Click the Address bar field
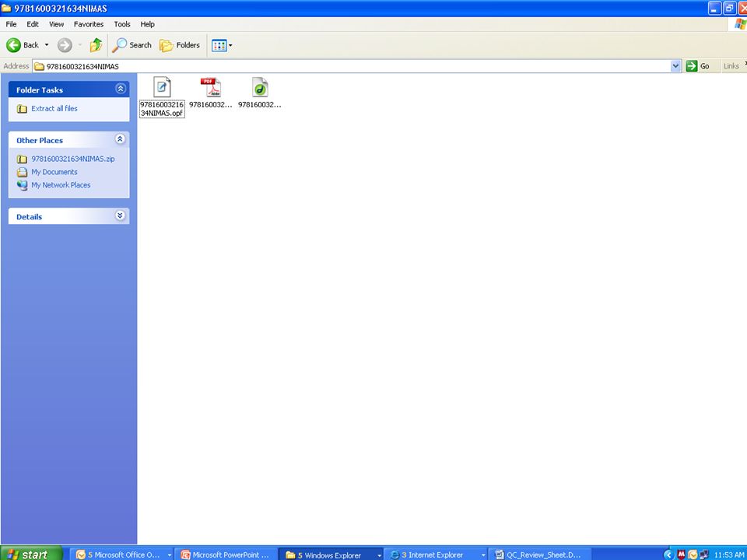This screenshot has width=747, height=560. click(x=352, y=66)
